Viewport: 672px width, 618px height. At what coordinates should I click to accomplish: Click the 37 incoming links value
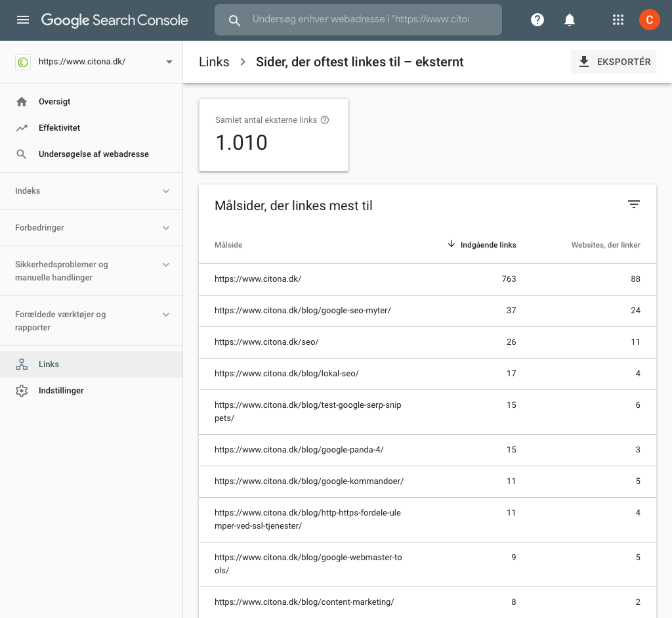pyautogui.click(x=511, y=311)
